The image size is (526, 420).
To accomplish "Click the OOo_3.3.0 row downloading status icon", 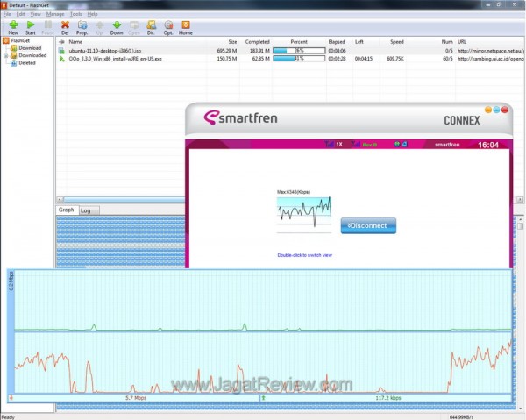I will (x=61, y=59).
